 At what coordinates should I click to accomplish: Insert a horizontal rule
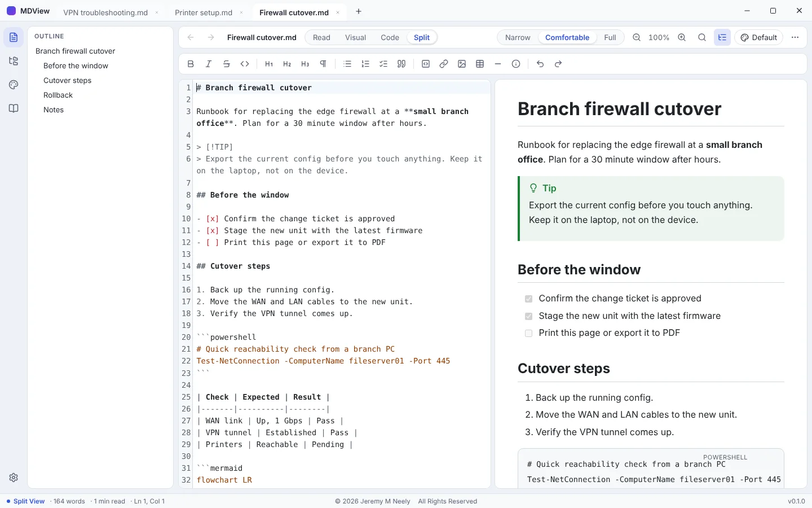coord(498,64)
